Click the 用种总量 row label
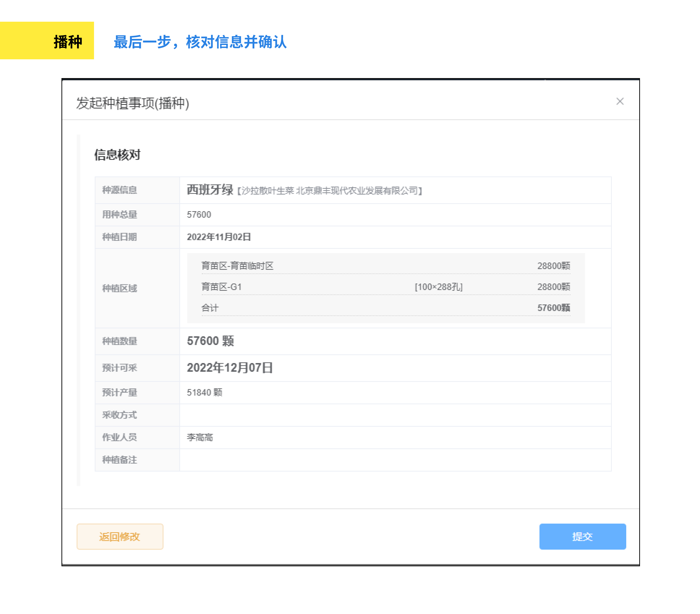Screen dimensions: 700x614 pyautogui.click(x=119, y=215)
